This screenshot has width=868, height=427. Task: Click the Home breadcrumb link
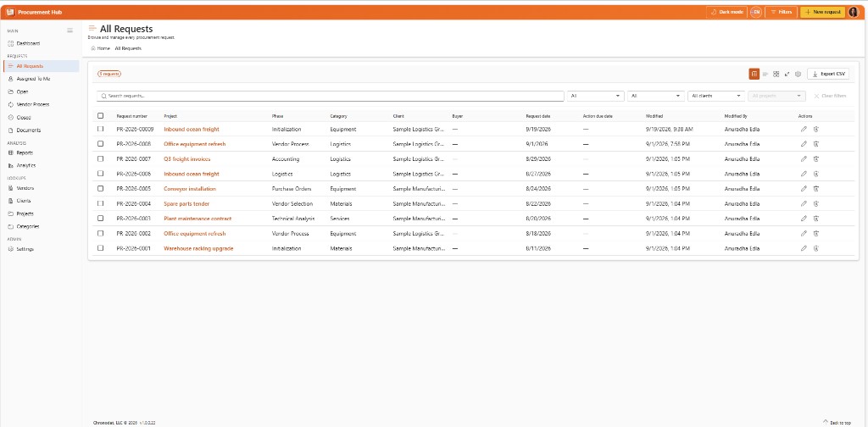[103, 48]
